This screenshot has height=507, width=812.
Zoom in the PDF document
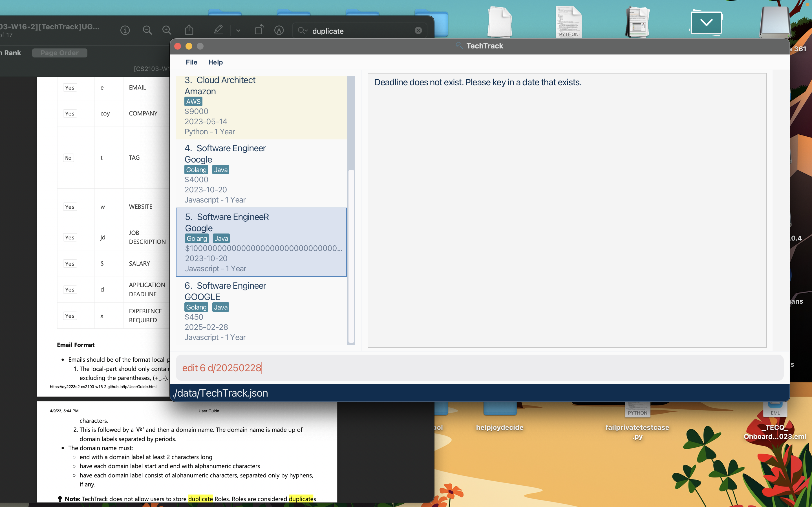pos(167,30)
